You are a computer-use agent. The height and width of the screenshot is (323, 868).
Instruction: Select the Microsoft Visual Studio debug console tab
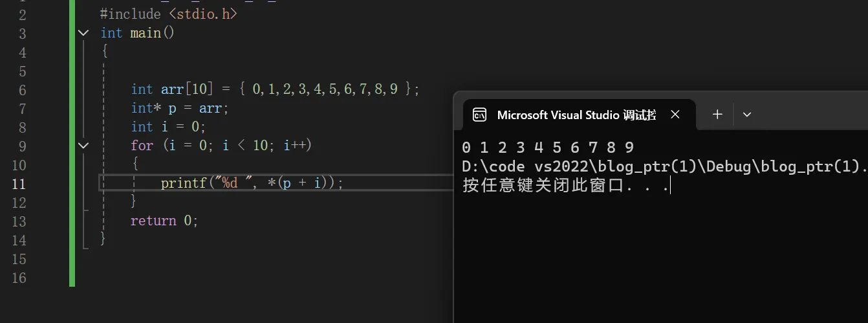click(579, 115)
